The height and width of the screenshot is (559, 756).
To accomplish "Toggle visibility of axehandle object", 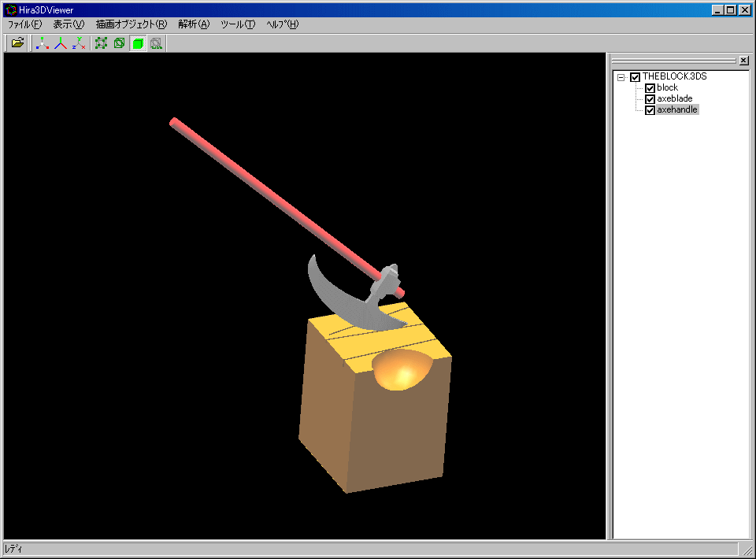I will (x=650, y=110).
